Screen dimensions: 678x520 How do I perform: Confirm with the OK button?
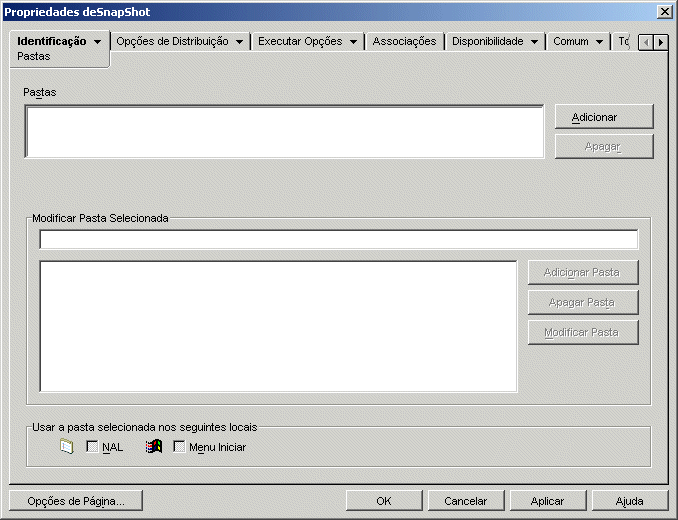pyautogui.click(x=384, y=501)
